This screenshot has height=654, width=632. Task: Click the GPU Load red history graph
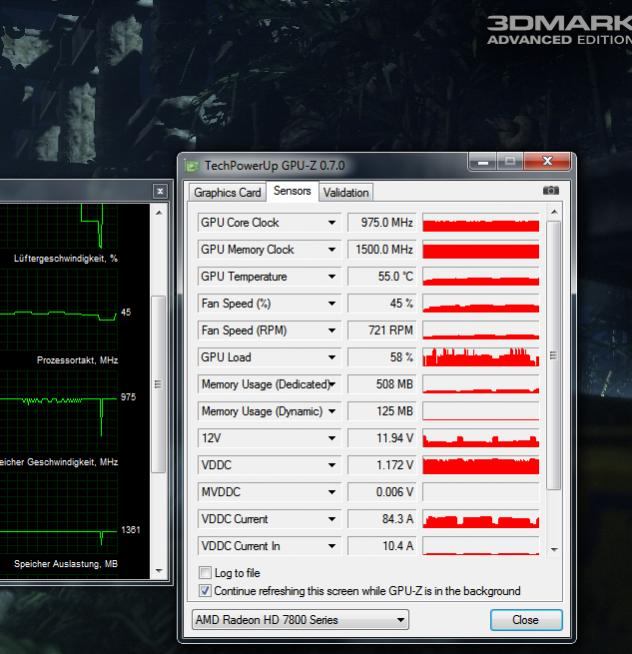481,357
